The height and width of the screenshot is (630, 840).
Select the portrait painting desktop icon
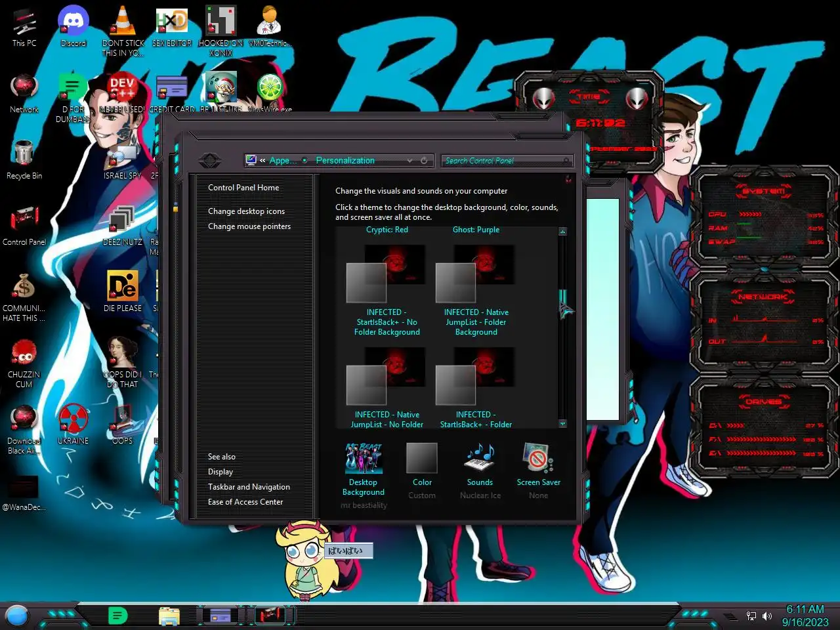(123, 364)
